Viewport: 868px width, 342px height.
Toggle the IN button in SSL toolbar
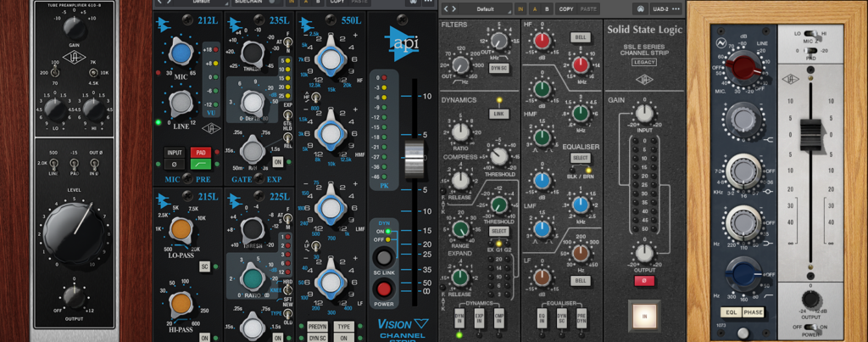coord(520,8)
